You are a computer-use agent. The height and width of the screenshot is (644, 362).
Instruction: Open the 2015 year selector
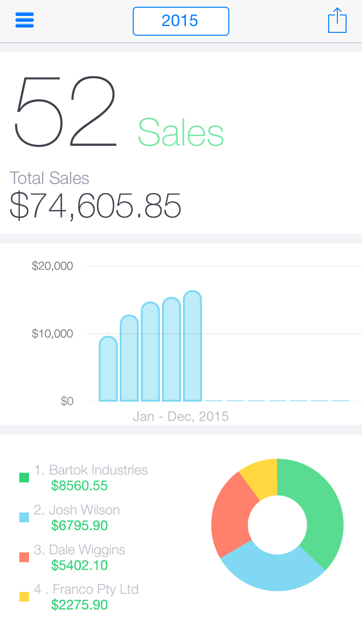181,21
